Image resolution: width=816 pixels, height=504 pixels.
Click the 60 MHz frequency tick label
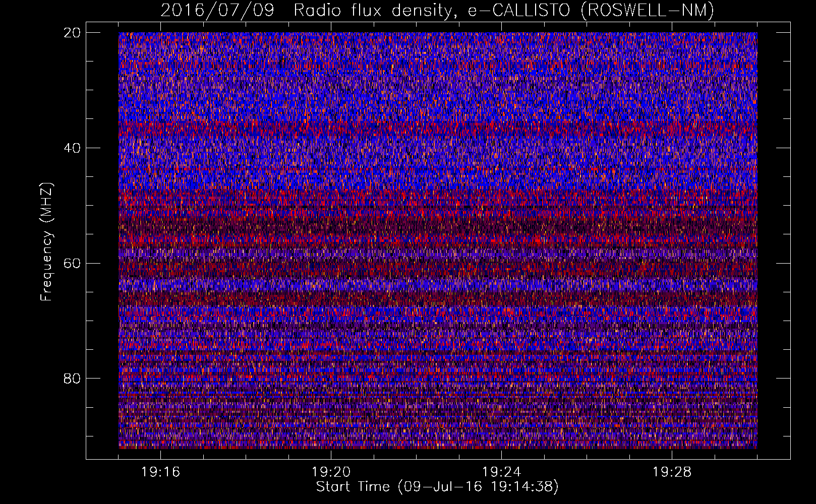coord(71,263)
